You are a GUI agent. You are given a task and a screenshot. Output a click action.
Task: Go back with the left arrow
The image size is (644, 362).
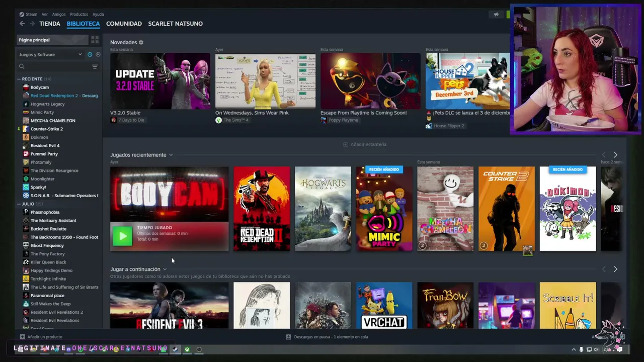[x=22, y=24]
